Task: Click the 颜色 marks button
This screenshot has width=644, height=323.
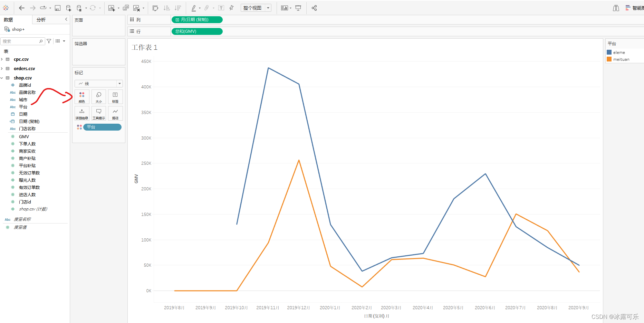Action: pos(82,97)
